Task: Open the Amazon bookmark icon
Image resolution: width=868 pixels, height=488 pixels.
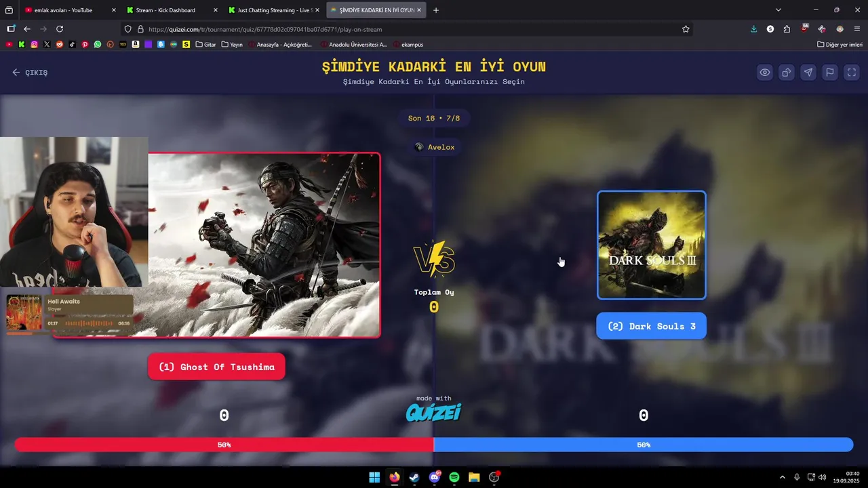Action: point(136,45)
